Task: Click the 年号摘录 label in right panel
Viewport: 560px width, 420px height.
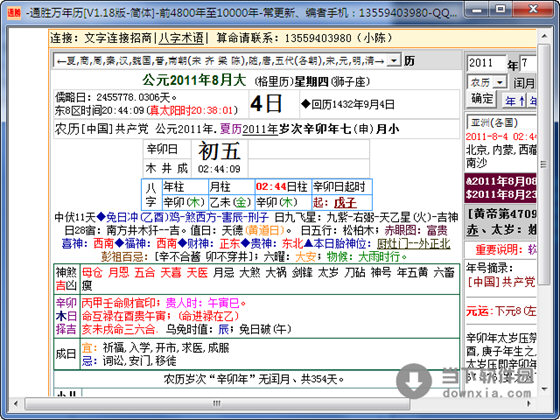Action: [490, 268]
